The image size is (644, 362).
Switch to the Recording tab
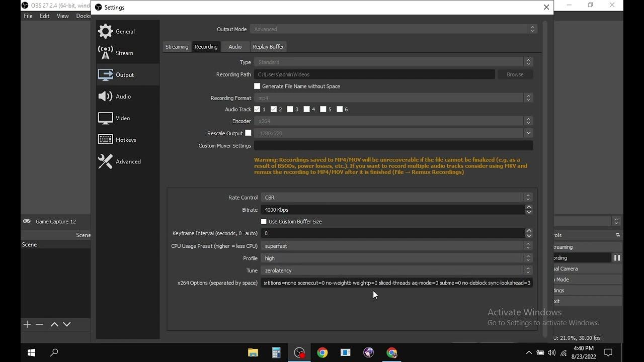pos(206,46)
